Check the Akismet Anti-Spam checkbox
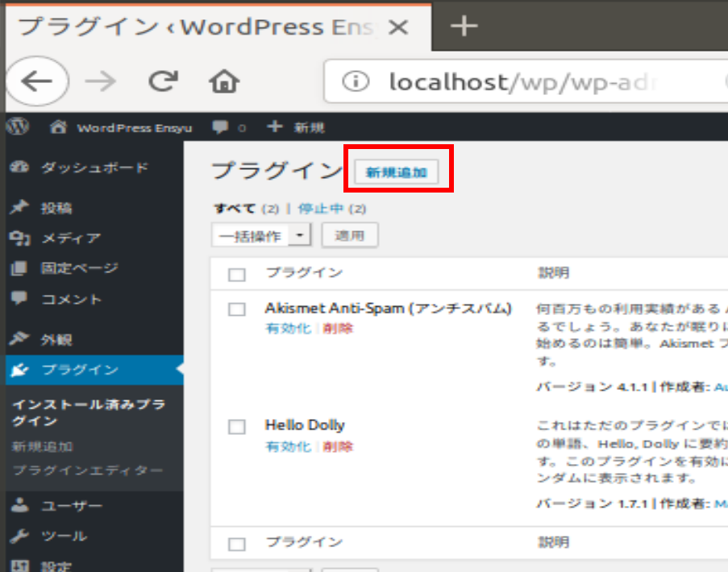This screenshot has height=572, width=728. point(237,309)
